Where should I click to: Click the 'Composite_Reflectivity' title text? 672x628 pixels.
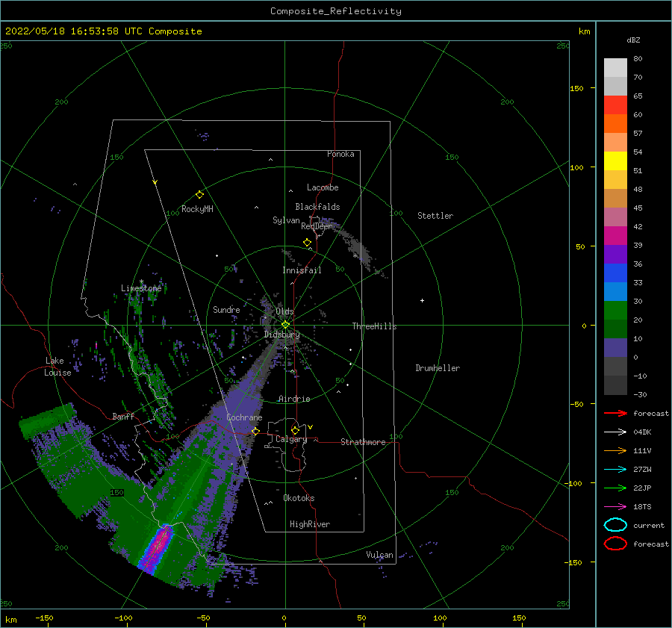pos(336,11)
